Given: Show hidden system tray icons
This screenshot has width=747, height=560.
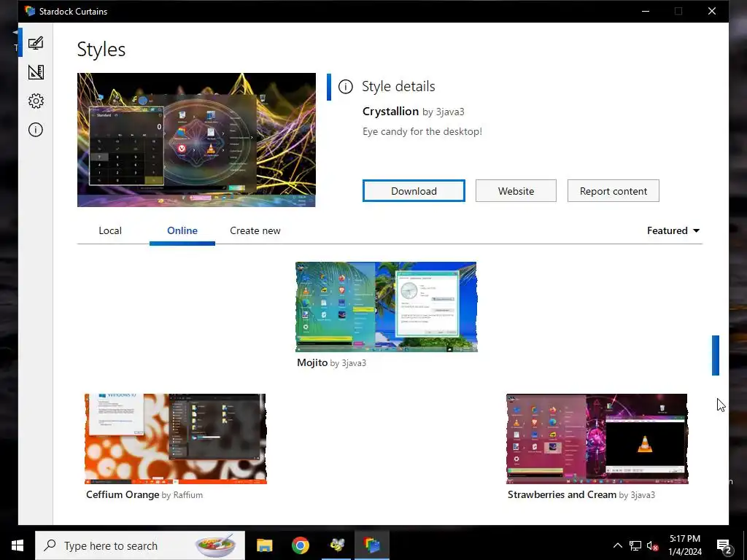Looking at the screenshot, I should (617, 545).
